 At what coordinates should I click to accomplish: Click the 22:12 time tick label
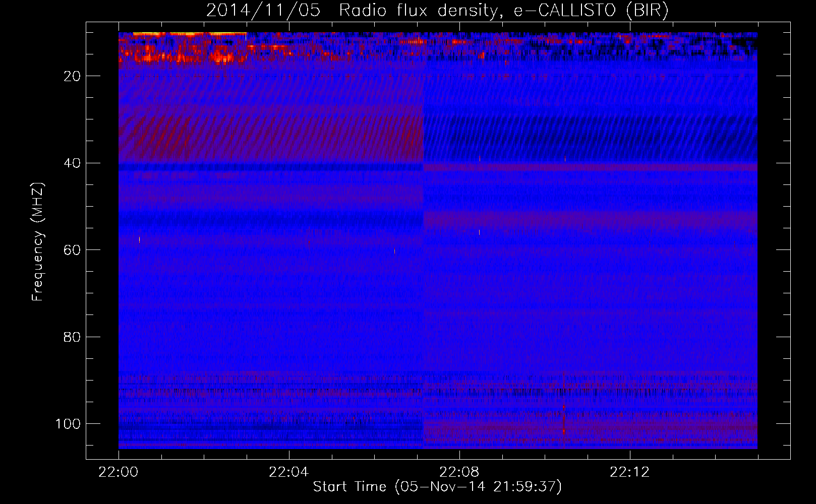coord(629,472)
